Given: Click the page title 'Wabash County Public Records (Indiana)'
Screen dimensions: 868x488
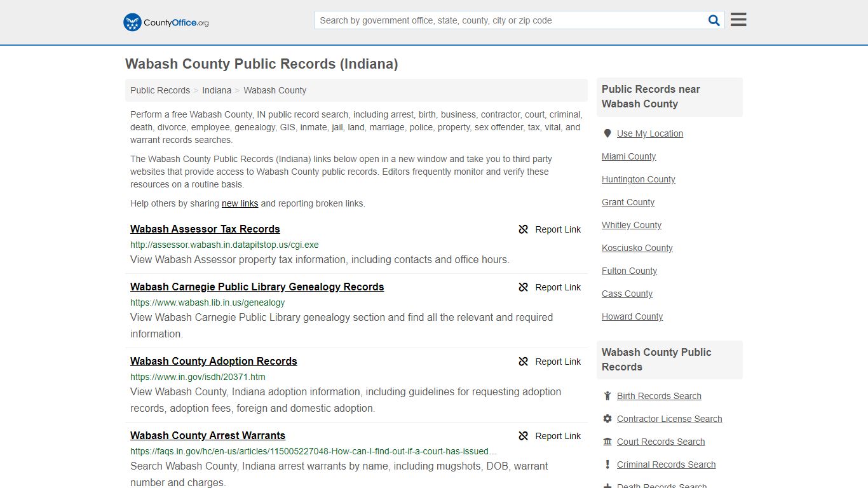Looking at the screenshot, I should [x=262, y=64].
